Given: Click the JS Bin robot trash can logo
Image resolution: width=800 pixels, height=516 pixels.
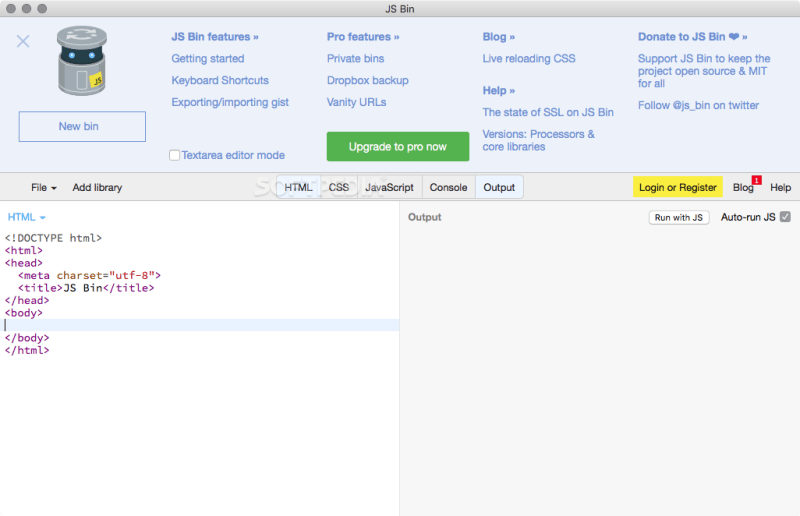Looking at the screenshot, I should click(x=82, y=61).
